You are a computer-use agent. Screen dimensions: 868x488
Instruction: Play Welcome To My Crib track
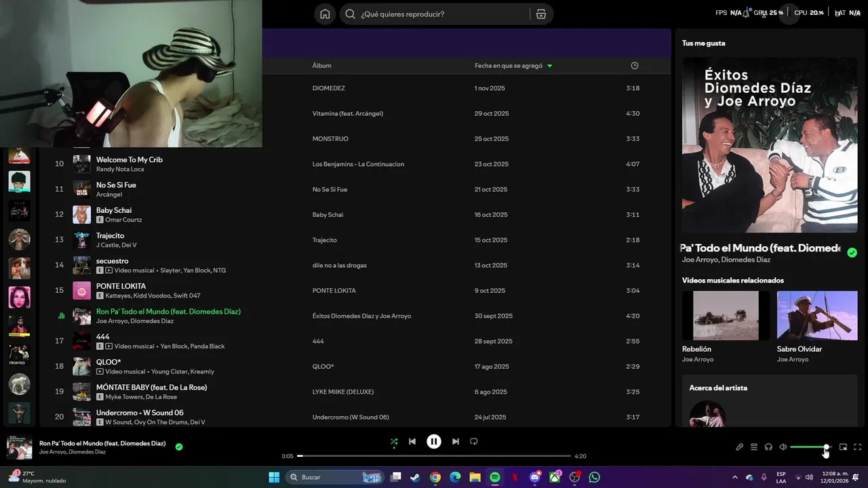[x=130, y=159]
